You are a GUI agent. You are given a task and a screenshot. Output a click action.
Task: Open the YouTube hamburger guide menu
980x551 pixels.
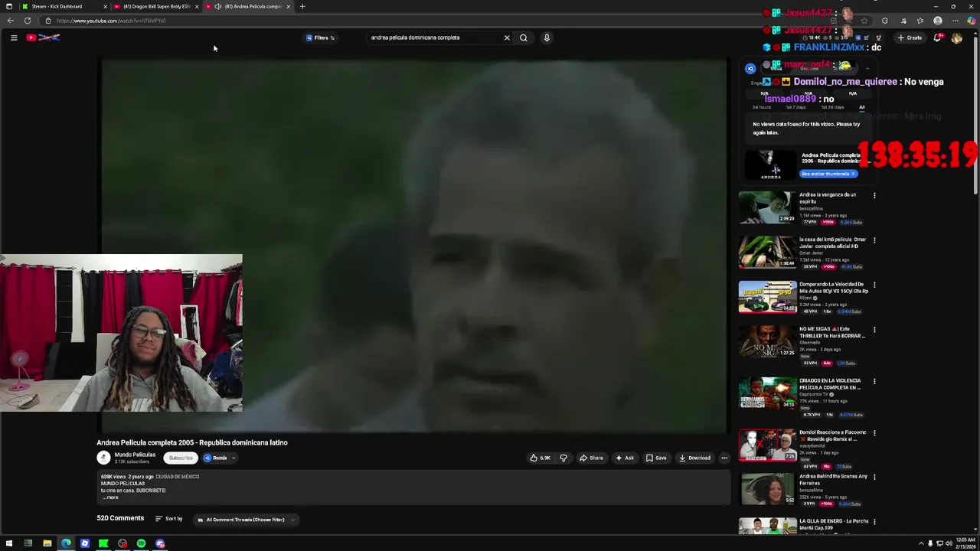click(x=14, y=37)
